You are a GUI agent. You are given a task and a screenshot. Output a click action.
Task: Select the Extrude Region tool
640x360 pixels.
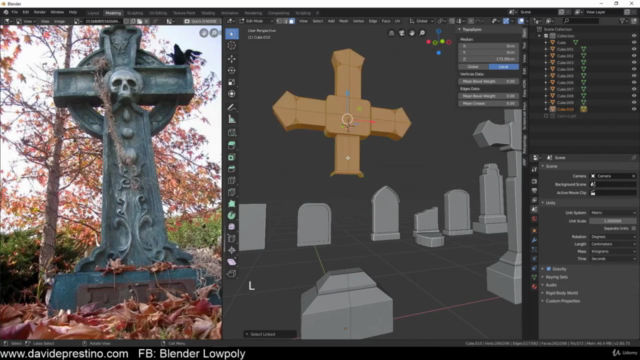point(231,145)
